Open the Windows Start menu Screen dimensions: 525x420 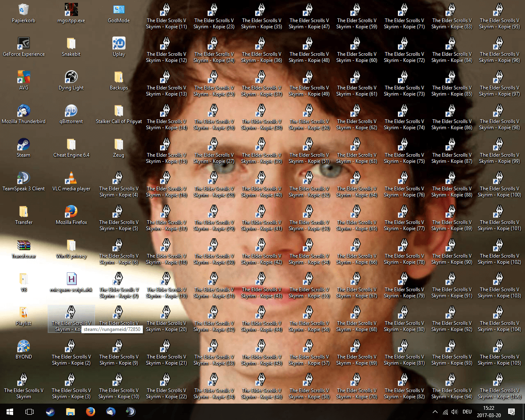10,411
